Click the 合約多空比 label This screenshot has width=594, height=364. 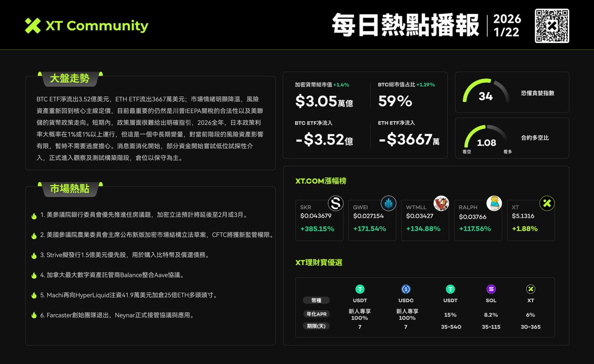(x=535, y=138)
